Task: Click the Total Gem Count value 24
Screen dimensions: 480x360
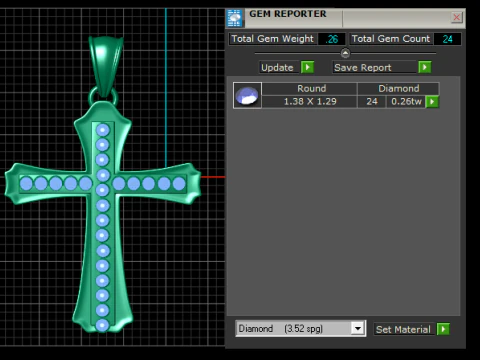Action: pos(447,39)
